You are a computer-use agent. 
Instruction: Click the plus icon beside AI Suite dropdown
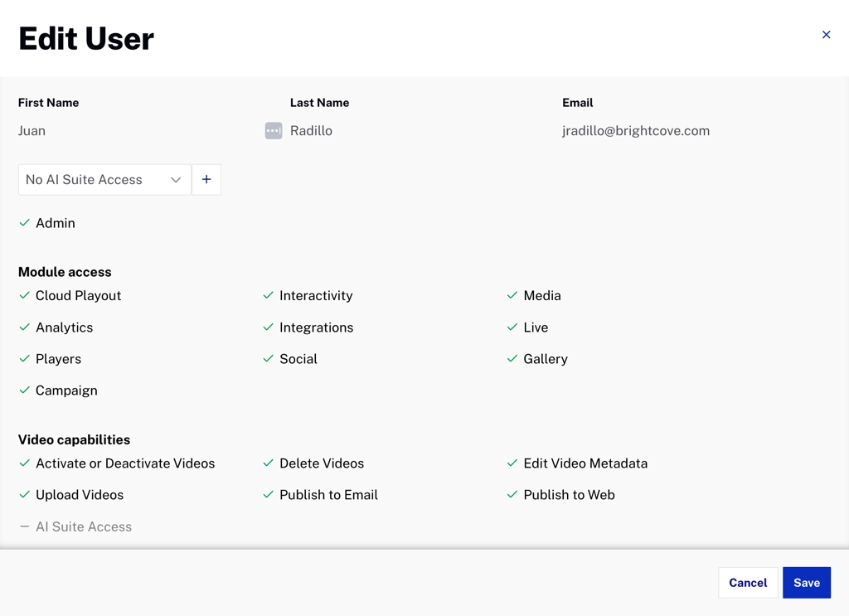(x=206, y=180)
